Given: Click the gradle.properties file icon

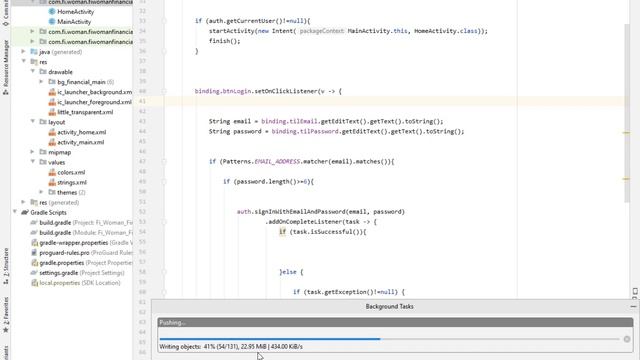Looking at the screenshot, I should pos(34,263).
